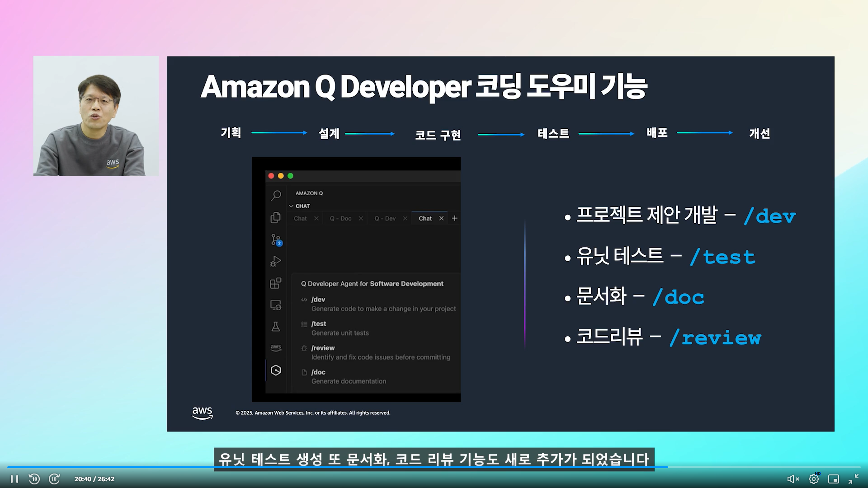Rewind video 10 seconds
This screenshot has height=488, width=868.
[34, 479]
